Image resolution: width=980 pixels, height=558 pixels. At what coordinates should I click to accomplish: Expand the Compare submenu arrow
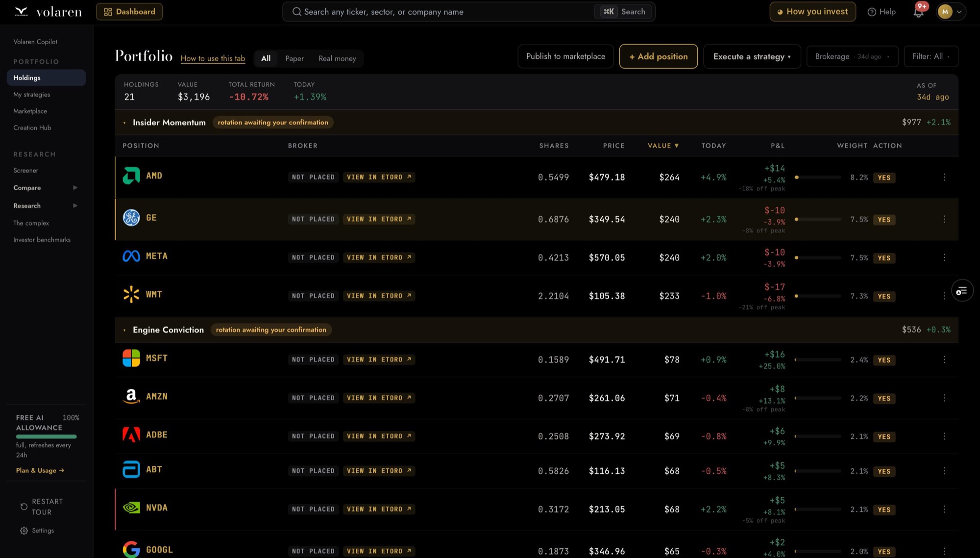[75, 188]
